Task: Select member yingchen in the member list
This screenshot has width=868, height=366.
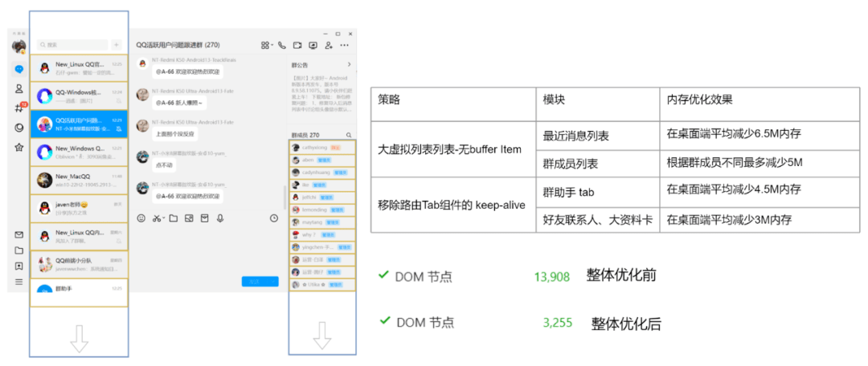Action: [x=322, y=247]
